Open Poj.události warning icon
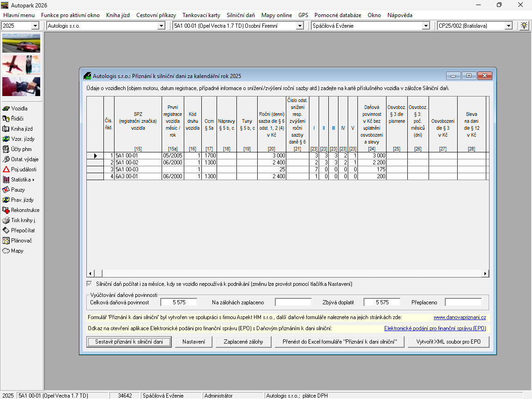 click(6, 169)
